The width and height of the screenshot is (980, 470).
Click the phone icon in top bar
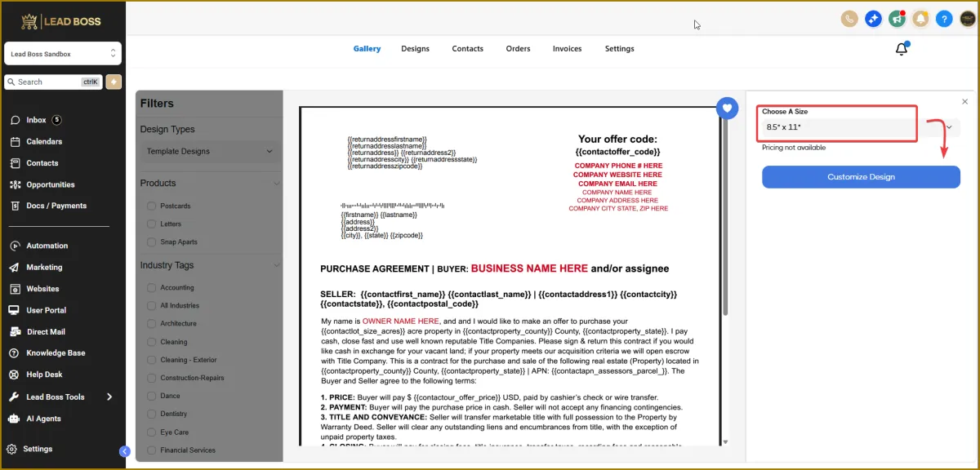tap(849, 18)
